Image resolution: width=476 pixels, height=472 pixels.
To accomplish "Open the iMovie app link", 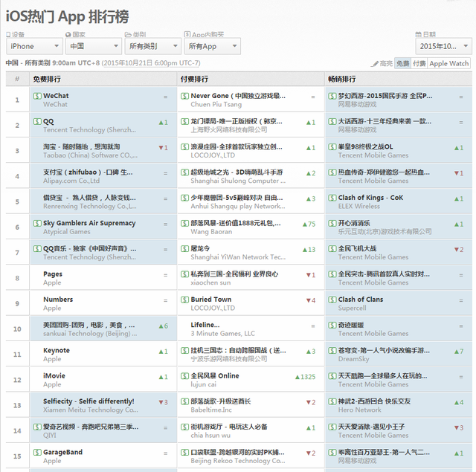I will (x=54, y=376).
